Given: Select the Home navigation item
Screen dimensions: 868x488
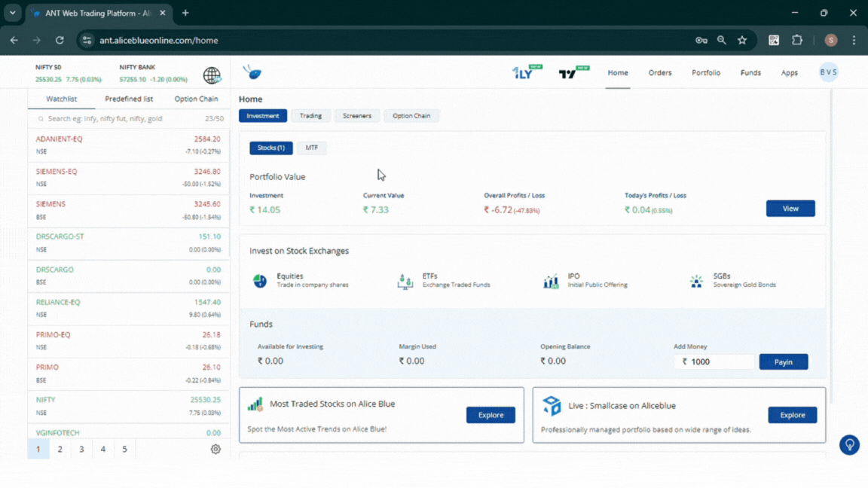Looking at the screenshot, I should tap(618, 72).
